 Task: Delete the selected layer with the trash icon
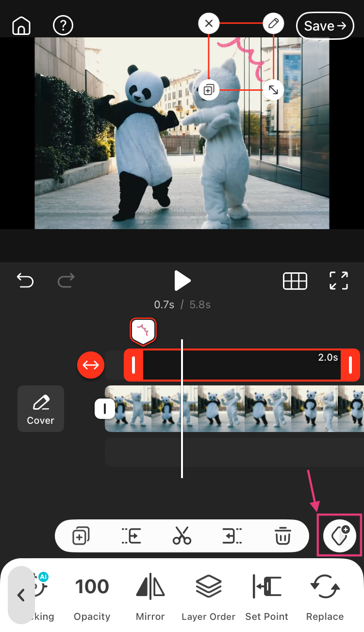[282, 536]
